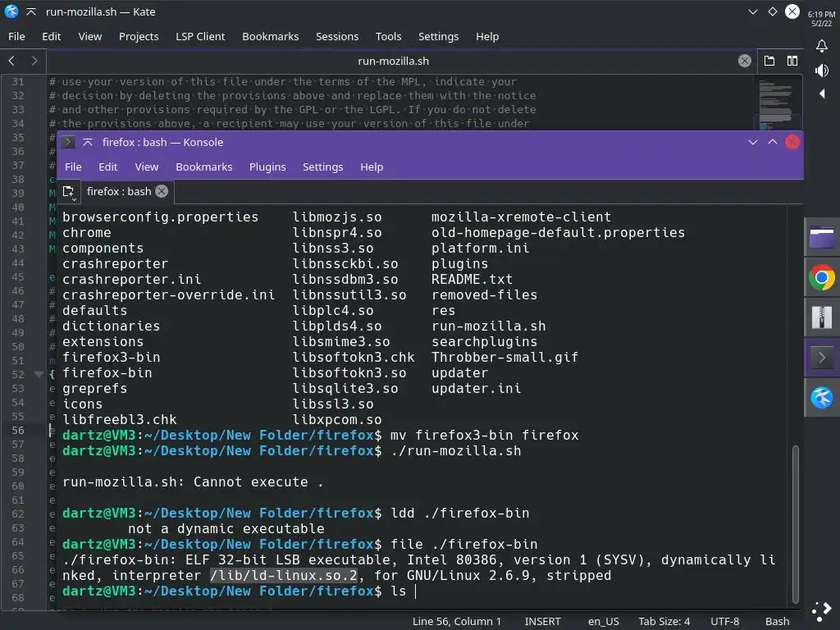Go back to previous tab in Kate
This screenshot has width=840, height=630.
coord(11,61)
